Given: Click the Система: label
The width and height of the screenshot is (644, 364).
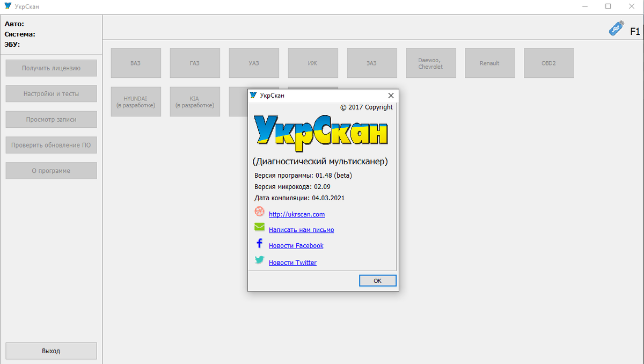Looking at the screenshot, I should click(20, 34).
